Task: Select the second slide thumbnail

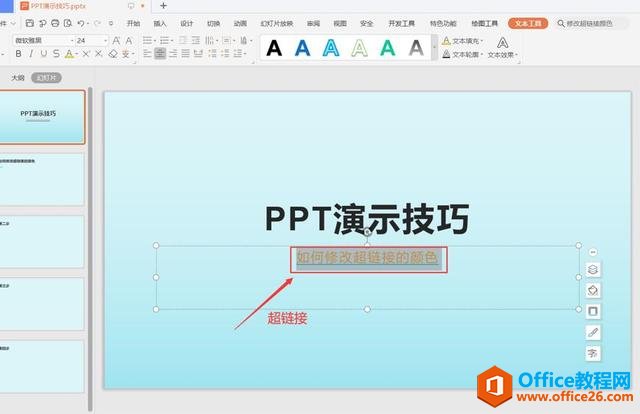Action: click(x=42, y=179)
